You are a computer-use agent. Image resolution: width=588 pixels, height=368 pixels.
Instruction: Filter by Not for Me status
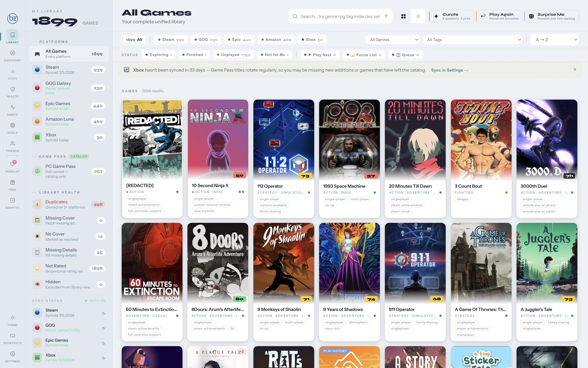(275, 55)
